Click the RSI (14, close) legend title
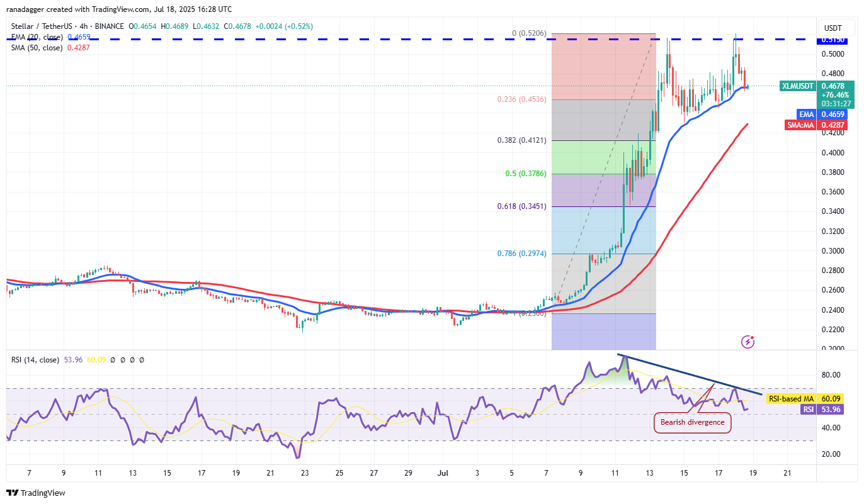This screenshot has width=864, height=504. point(35,360)
